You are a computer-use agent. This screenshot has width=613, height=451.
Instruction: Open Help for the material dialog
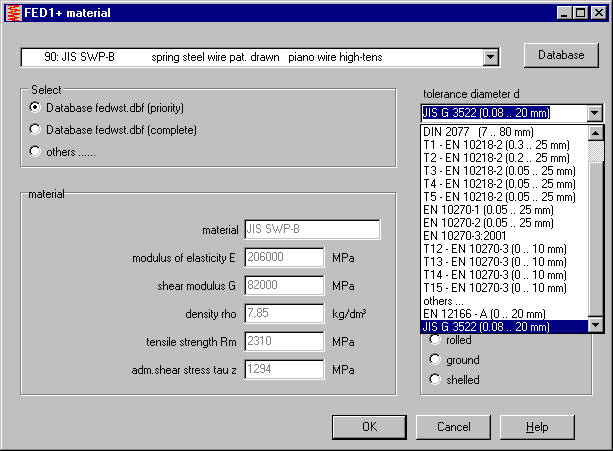538,427
